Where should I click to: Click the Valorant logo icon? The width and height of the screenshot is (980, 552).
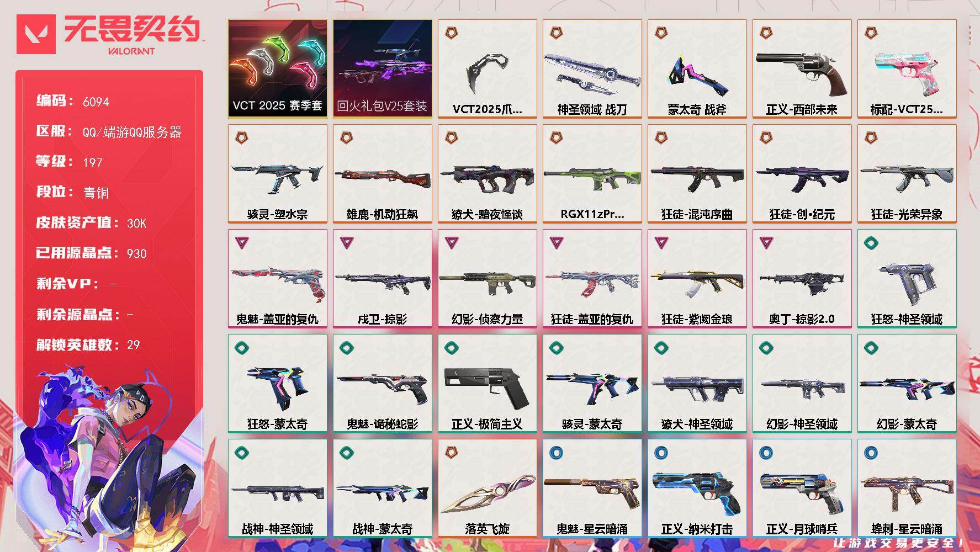pos(36,34)
